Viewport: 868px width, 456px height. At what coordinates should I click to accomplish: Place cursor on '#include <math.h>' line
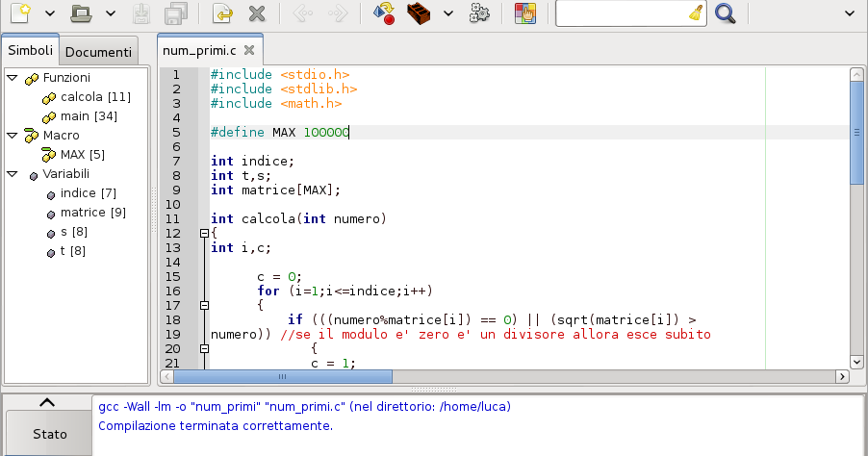(x=276, y=104)
